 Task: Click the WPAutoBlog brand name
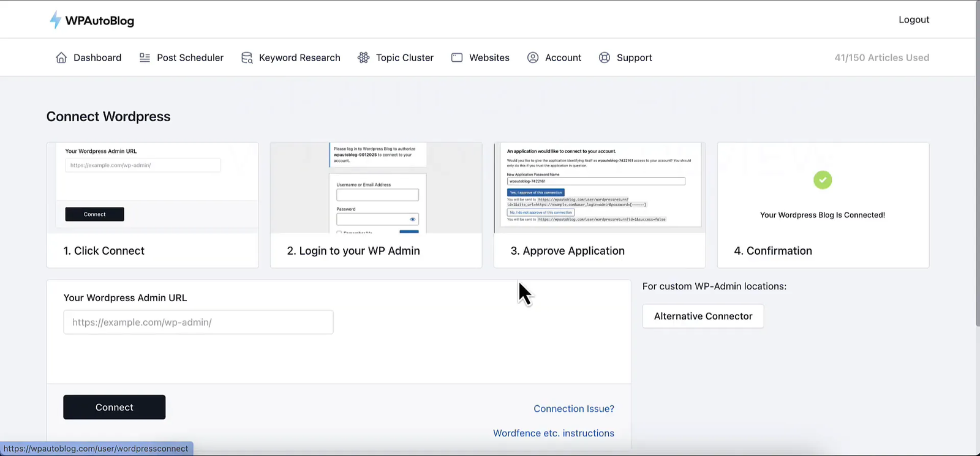(100, 20)
